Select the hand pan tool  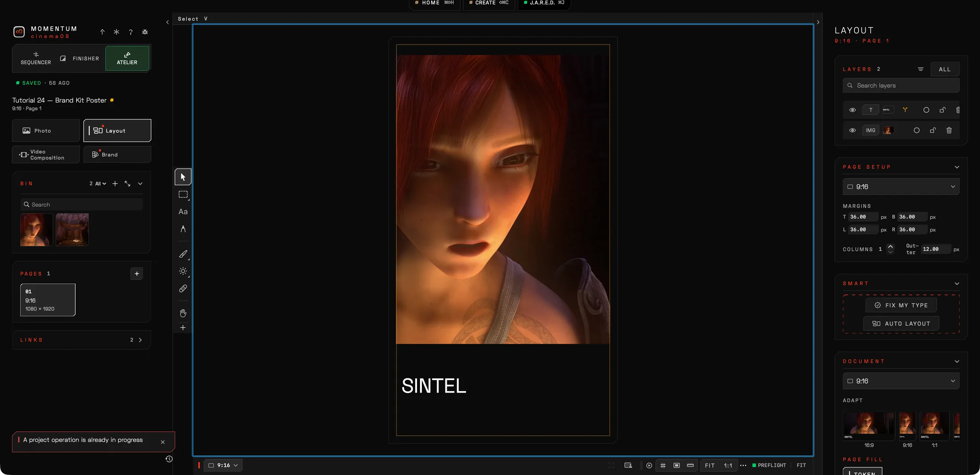point(183,313)
